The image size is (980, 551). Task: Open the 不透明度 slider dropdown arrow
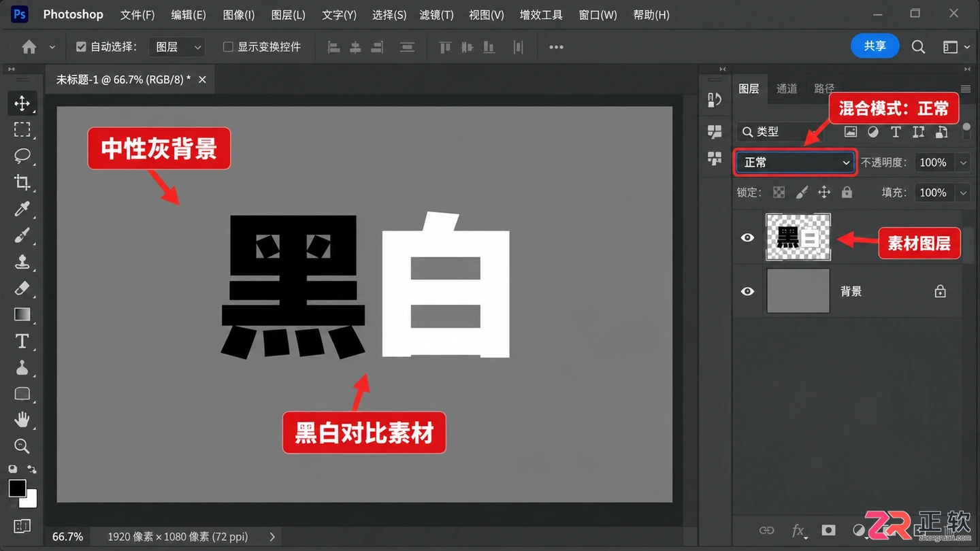[x=963, y=163]
